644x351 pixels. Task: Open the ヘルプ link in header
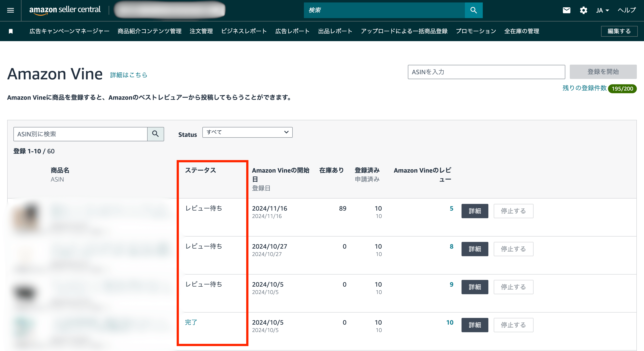point(627,10)
